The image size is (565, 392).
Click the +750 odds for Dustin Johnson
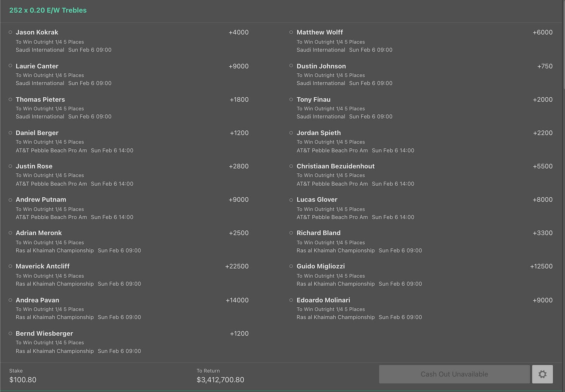(x=545, y=66)
